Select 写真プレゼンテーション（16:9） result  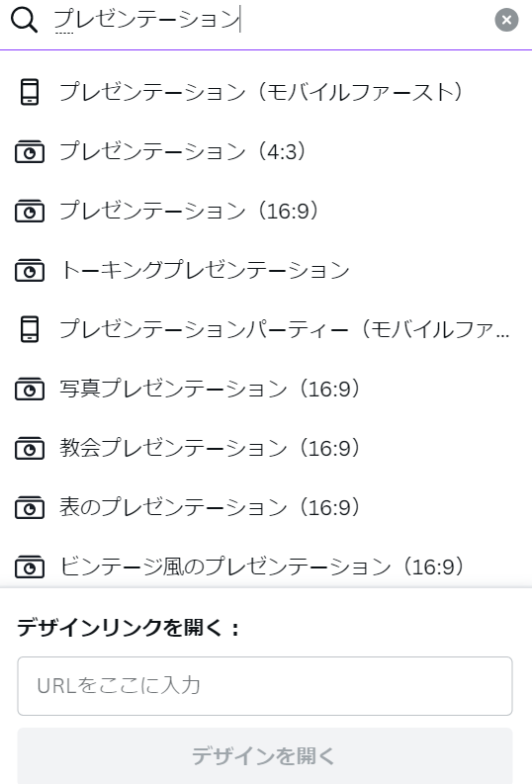[x=266, y=389]
